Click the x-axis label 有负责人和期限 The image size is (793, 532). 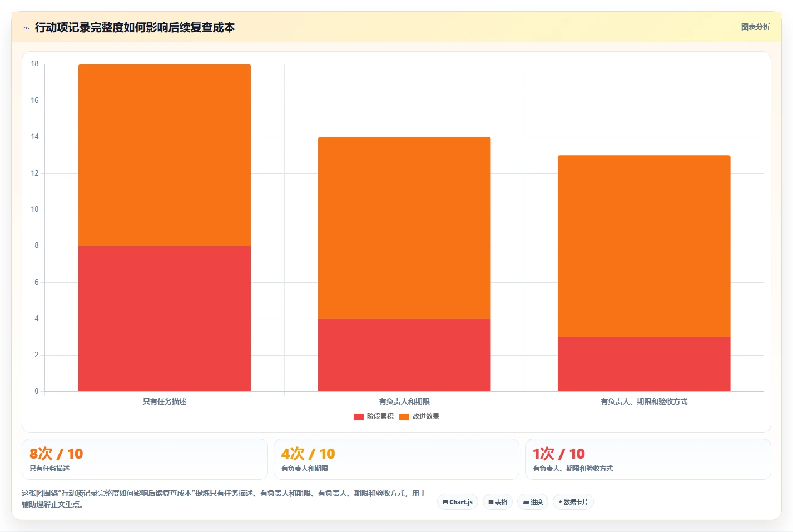[404, 401]
